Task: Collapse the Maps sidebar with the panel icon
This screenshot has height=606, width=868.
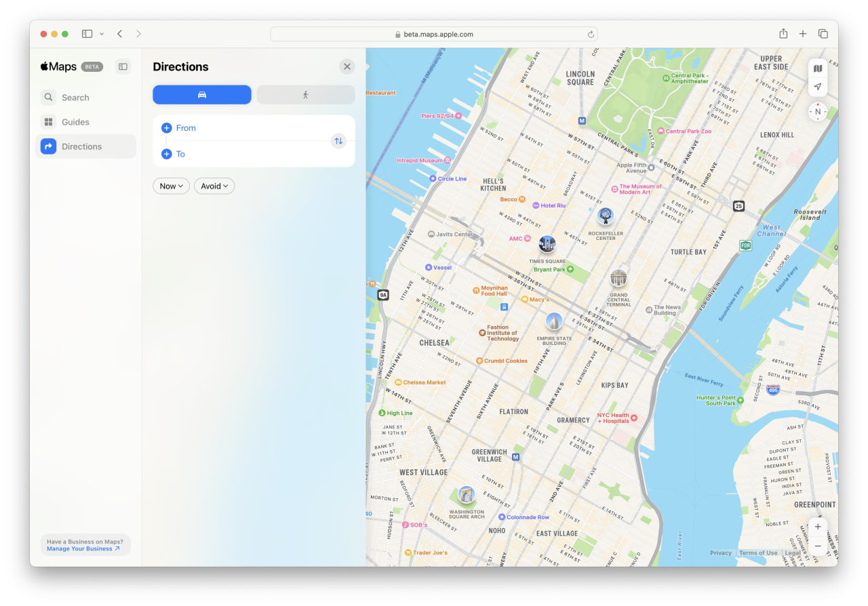Action: tap(123, 66)
